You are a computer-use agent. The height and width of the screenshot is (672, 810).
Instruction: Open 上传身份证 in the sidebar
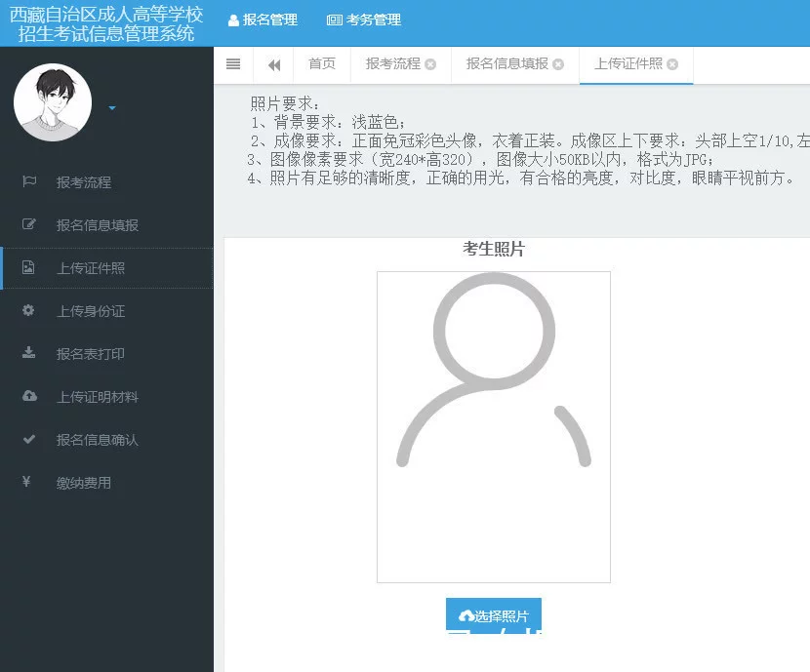91,311
